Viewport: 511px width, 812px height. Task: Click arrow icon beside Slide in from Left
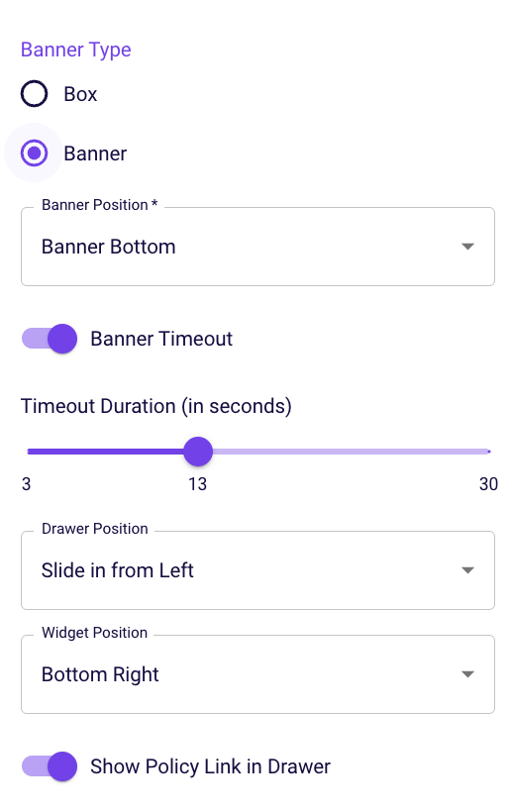467,570
